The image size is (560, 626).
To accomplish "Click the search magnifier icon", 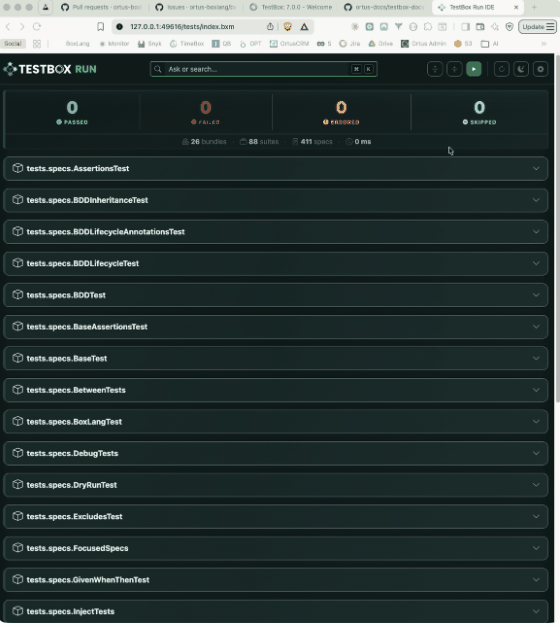I will pyautogui.click(x=158, y=69).
